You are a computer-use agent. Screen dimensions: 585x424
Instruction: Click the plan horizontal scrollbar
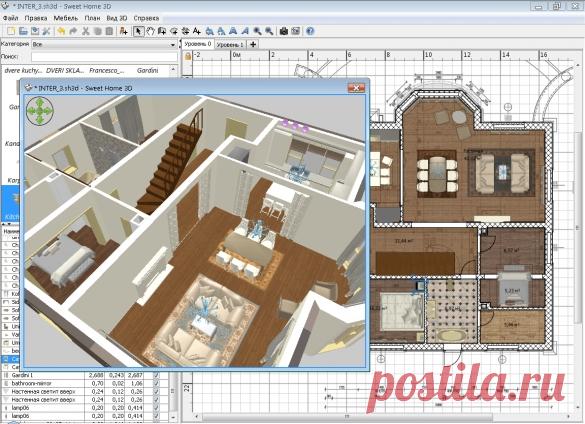click(347, 416)
